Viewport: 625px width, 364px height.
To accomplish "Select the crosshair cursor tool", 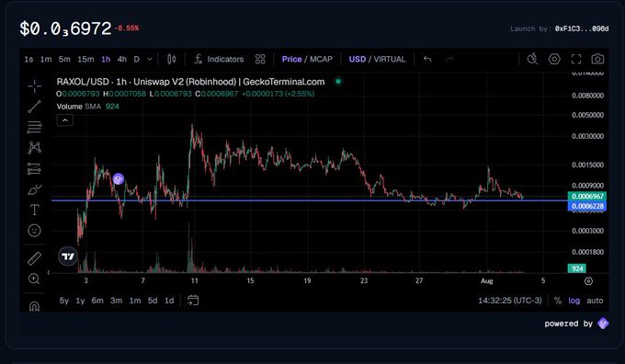I will [34, 85].
